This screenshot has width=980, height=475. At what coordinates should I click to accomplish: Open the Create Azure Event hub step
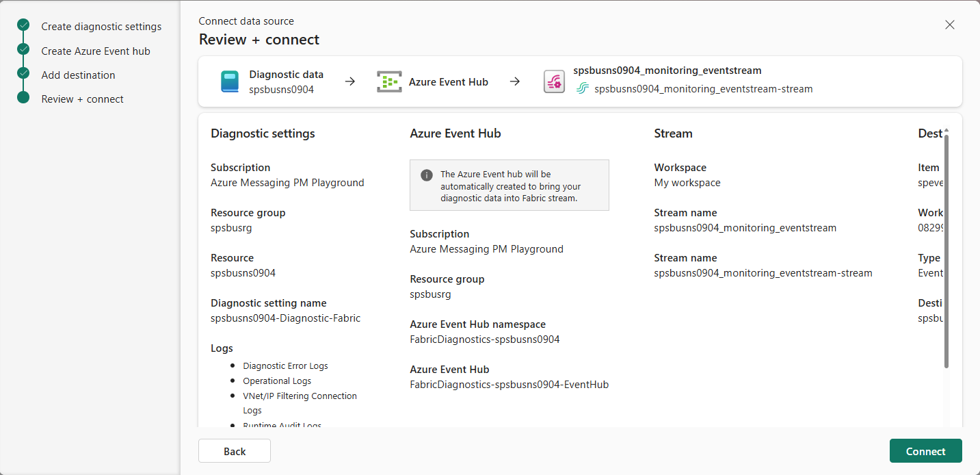point(96,51)
